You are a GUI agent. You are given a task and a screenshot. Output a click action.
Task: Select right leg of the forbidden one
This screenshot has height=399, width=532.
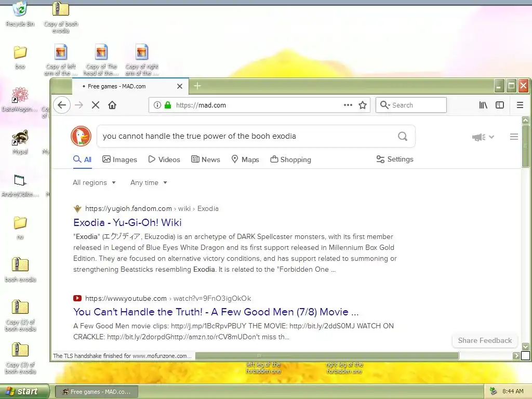(x=344, y=368)
